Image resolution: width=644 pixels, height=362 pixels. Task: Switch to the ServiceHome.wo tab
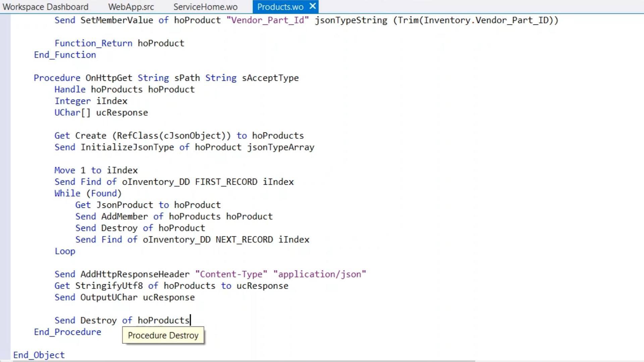(x=205, y=7)
